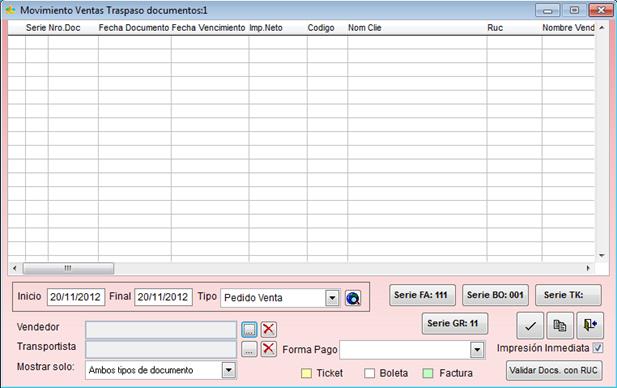The image size is (617, 388).
Task: Open the Mostrar solo dropdown list
Action: (229, 370)
